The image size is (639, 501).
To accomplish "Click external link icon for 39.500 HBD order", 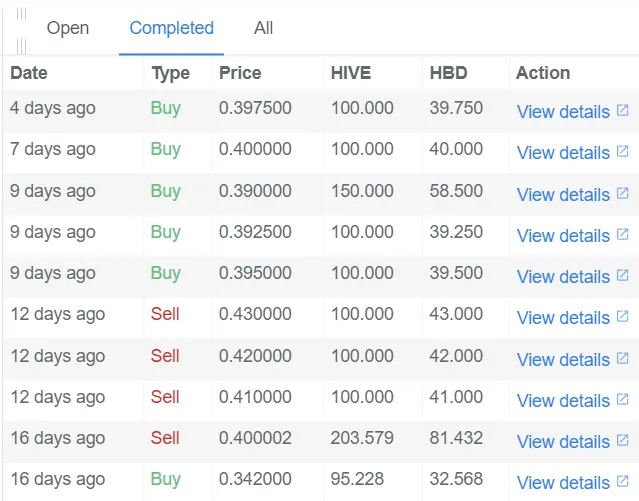I will click(x=622, y=275).
